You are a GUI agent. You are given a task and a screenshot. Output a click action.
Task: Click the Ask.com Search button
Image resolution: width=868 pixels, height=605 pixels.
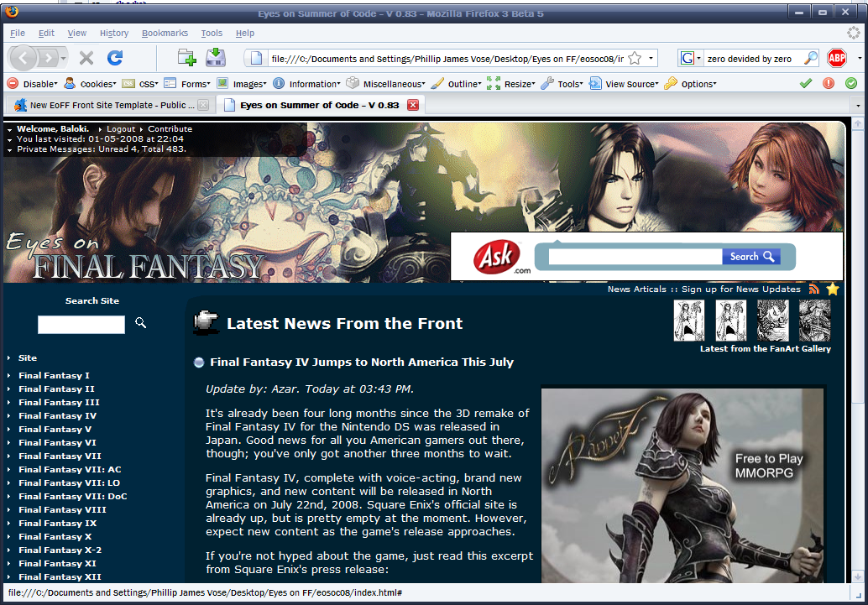pyautogui.click(x=751, y=256)
